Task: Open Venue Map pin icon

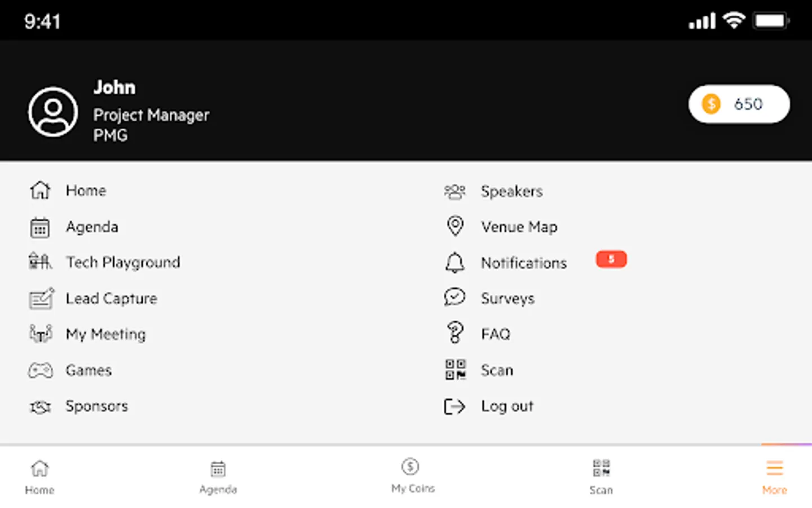Action: click(455, 226)
